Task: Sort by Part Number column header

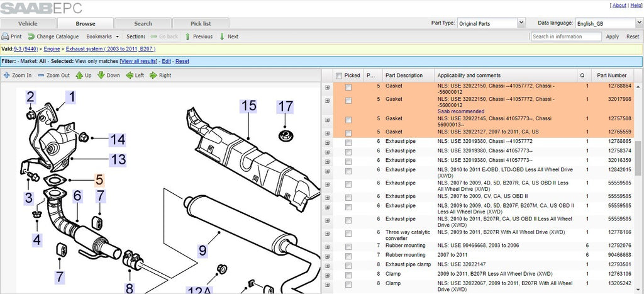Action: tap(611, 76)
